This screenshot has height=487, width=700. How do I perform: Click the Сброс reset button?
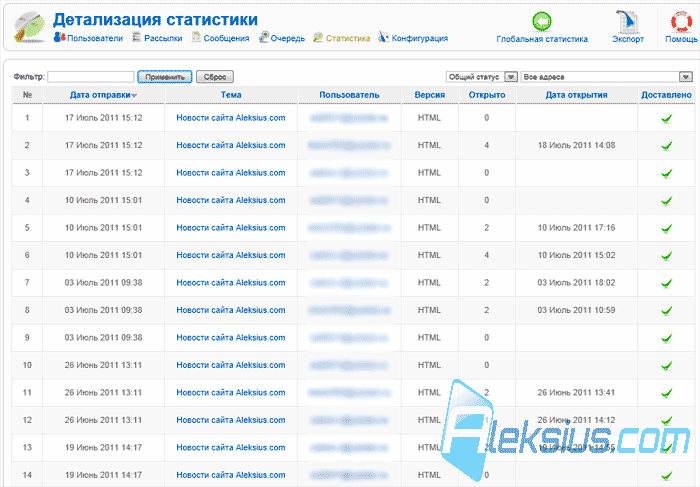pos(215,77)
